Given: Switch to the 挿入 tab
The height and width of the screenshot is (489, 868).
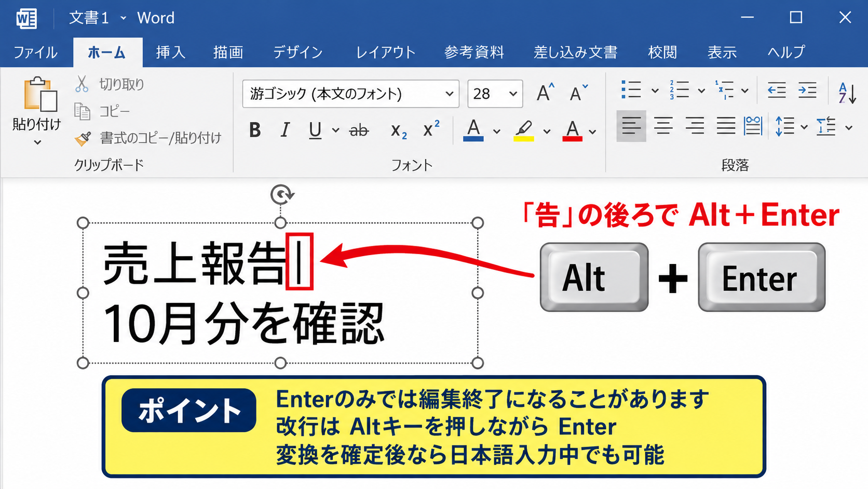Looking at the screenshot, I should coord(170,52).
